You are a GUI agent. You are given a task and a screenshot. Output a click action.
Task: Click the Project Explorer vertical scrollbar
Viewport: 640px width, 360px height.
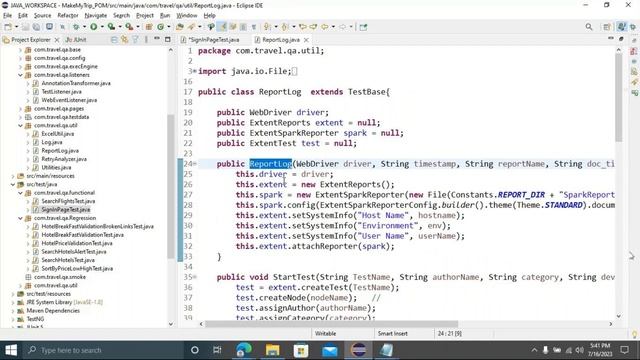point(171,186)
